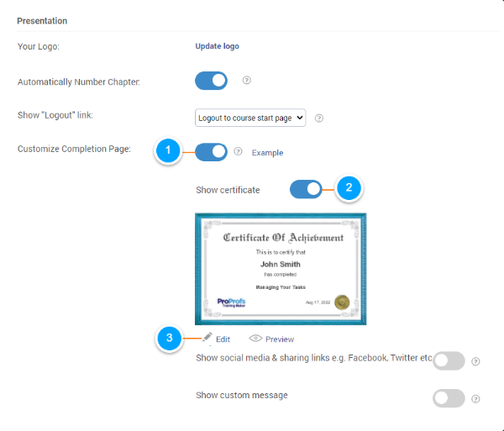Click help icon for social media sharing links
The height and width of the screenshot is (431, 504).
[475, 361]
